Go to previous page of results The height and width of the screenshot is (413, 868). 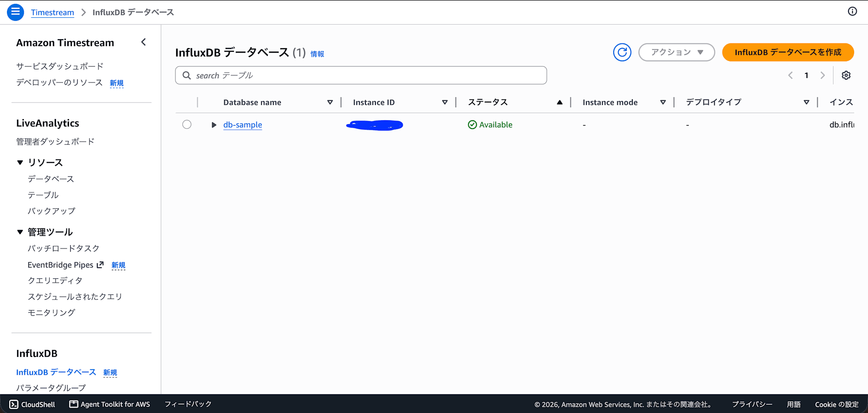[x=790, y=76]
